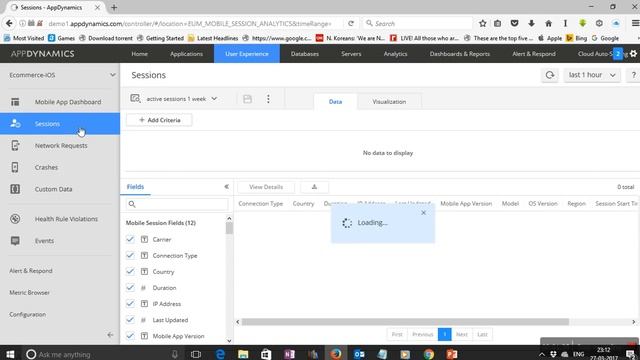This screenshot has height=360, width=640.
Task: Open the AppDynamics settings gear icon
Action: pos(633,54)
